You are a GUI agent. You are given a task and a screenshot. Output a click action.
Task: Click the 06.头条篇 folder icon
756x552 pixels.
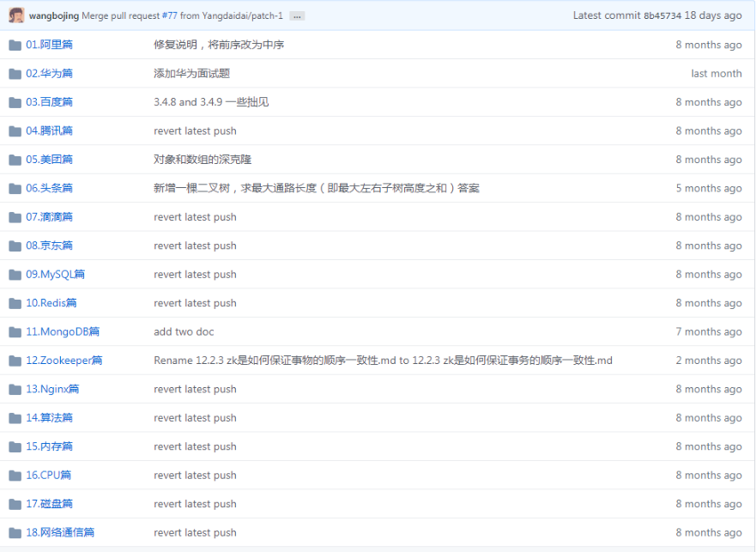click(x=15, y=188)
